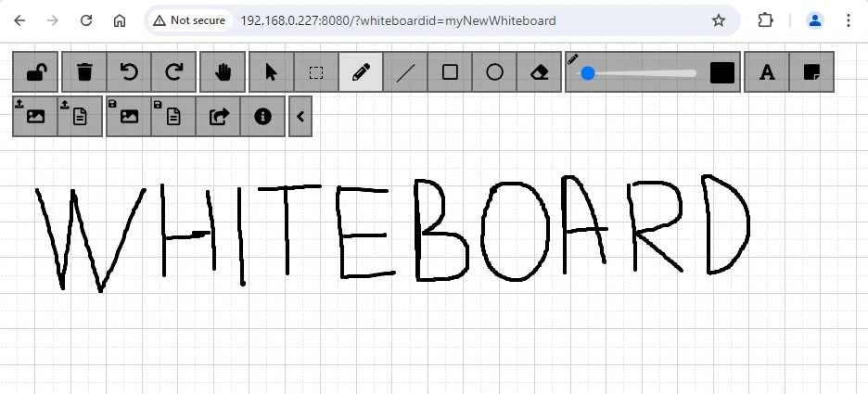Click the trash icon to clear whiteboard
Image resolution: width=868 pixels, height=394 pixels.
pyautogui.click(x=84, y=71)
